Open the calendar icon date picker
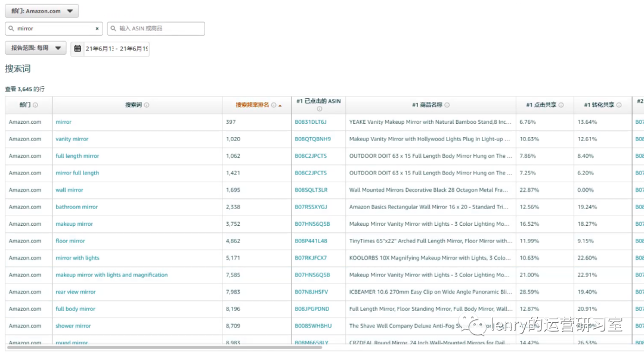 pos(77,48)
